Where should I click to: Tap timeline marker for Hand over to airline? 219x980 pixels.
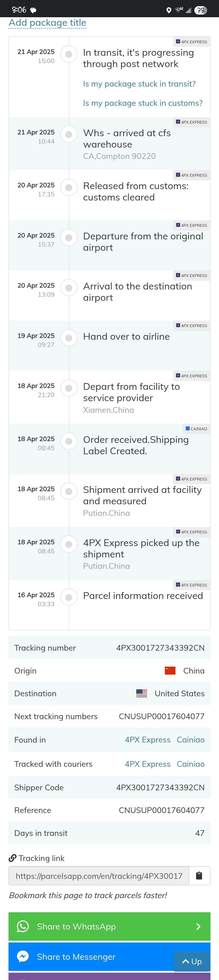pyautogui.click(x=69, y=338)
